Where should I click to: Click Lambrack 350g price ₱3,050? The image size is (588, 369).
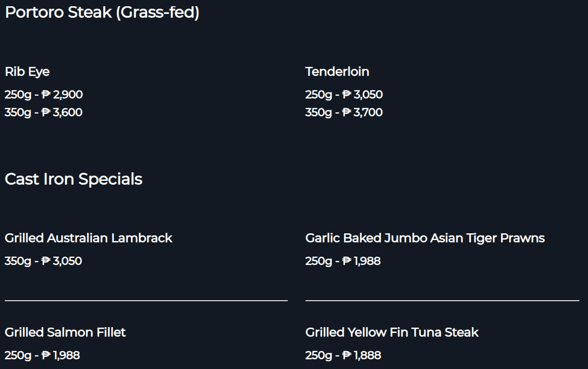[x=43, y=261]
